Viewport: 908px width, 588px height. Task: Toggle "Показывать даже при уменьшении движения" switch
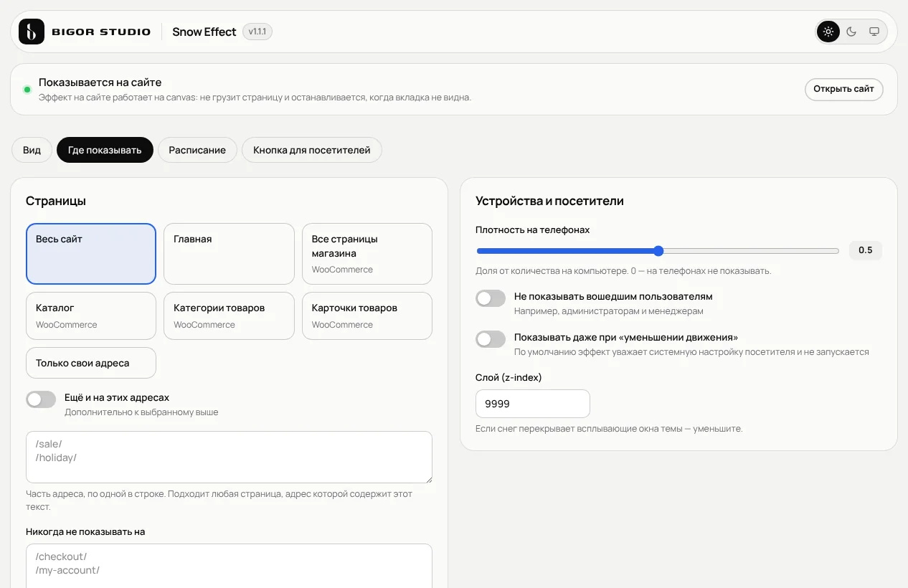[x=491, y=339]
